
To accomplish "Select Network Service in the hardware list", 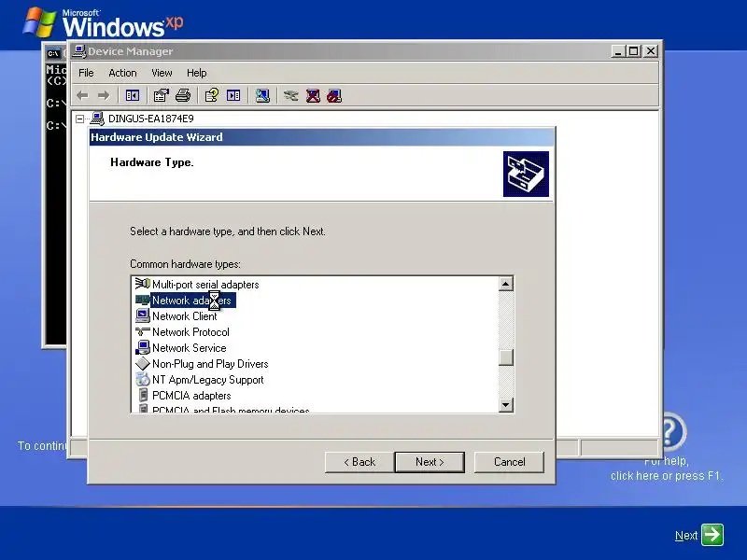I will [x=190, y=347].
